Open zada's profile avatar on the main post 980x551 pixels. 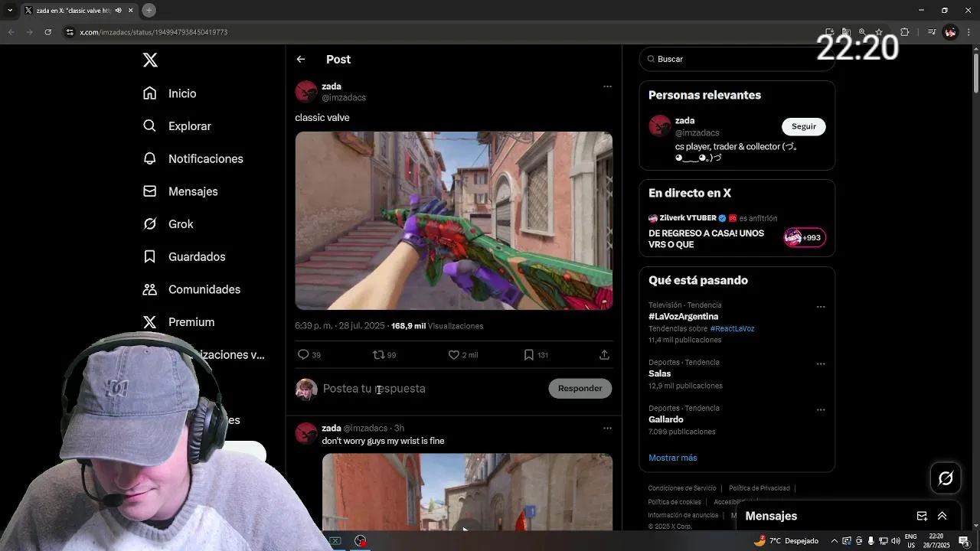tap(306, 92)
